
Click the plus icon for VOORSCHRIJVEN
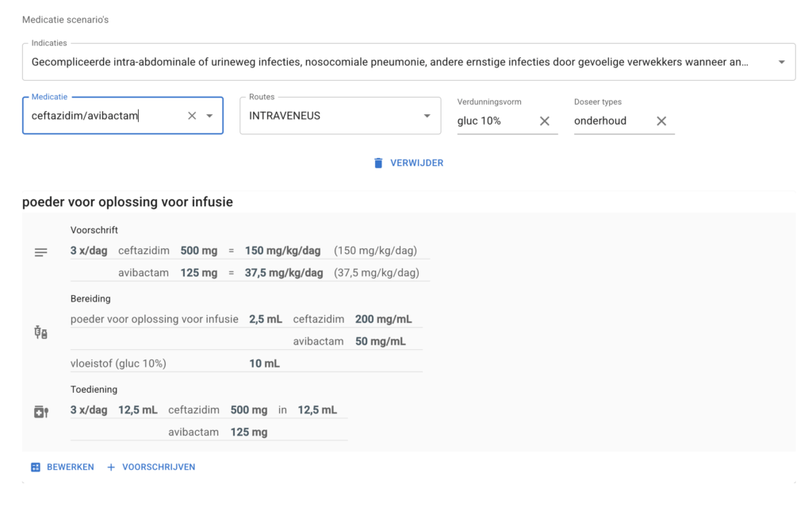pos(111,467)
